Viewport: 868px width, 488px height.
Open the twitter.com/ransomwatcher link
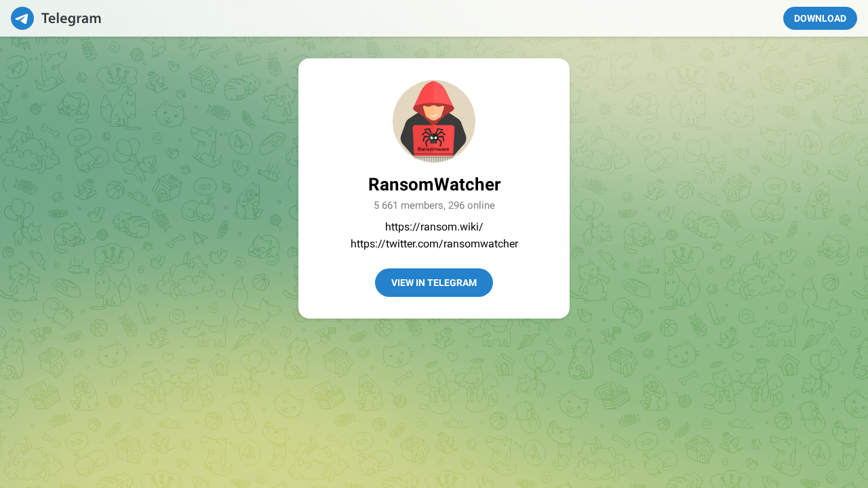(434, 243)
